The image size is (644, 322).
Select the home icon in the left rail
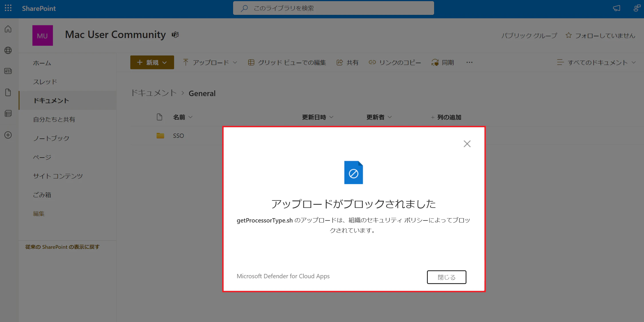point(8,29)
